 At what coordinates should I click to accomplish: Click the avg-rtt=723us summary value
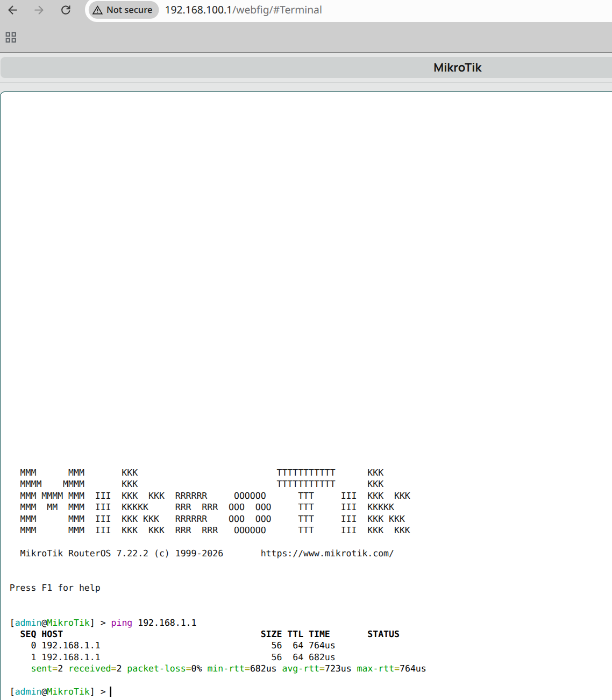point(317,668)
